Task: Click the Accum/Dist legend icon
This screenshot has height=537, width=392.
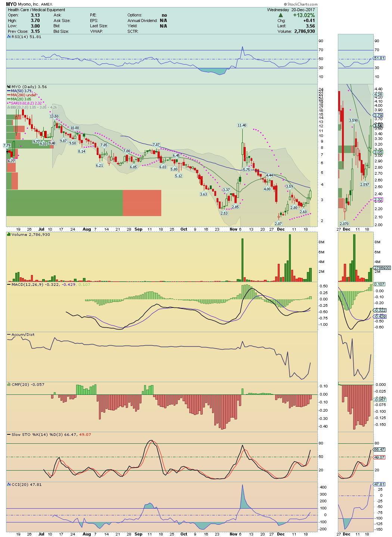Action: [9, 334]
